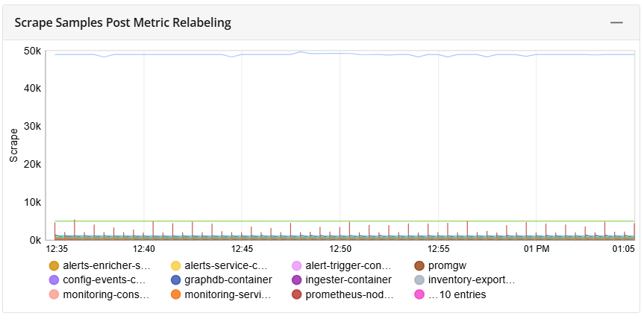Viewport: 644px width, 319px height.
Task: Toggle the alerts-service series legend dot
Action: (x=175, y=265)
